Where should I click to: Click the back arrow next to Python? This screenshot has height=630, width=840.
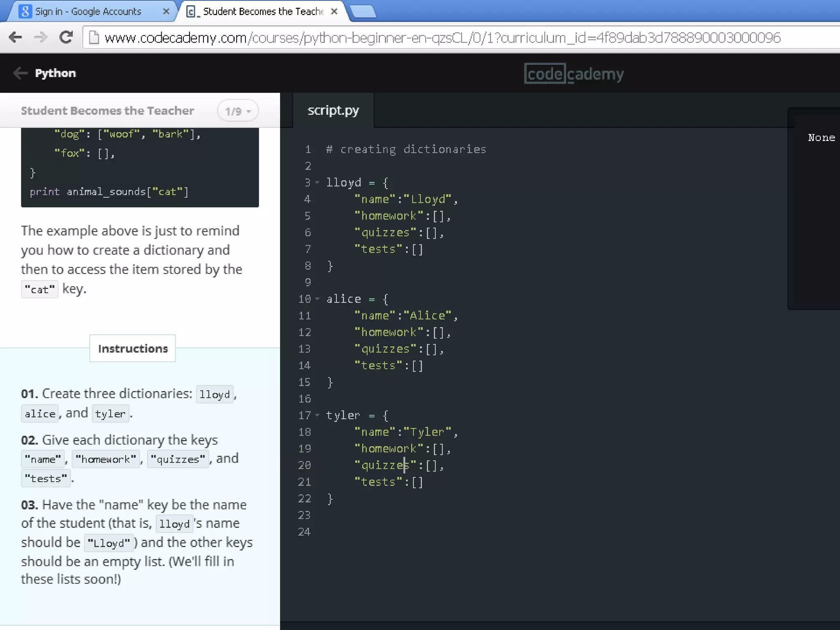(20, 73)
